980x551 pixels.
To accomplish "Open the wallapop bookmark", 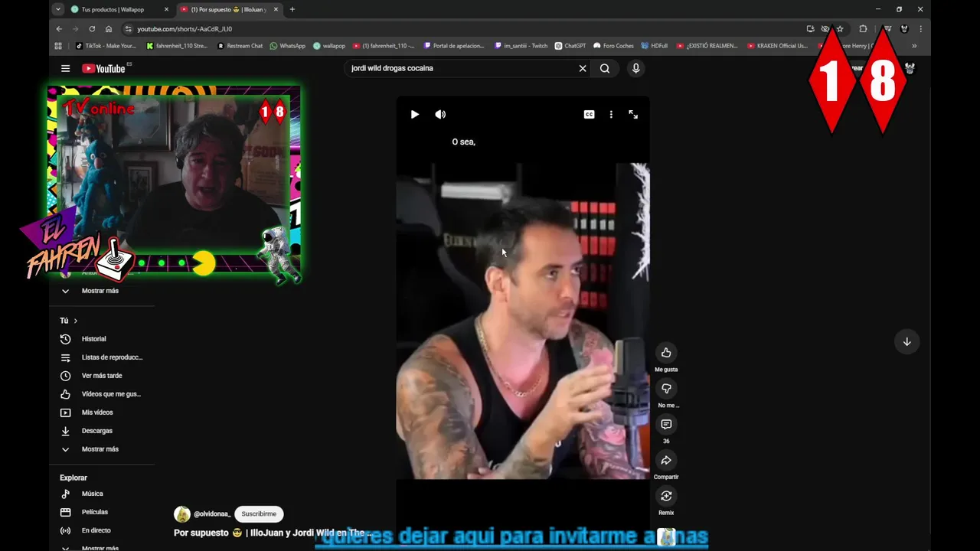I will (x=328, y=46).
